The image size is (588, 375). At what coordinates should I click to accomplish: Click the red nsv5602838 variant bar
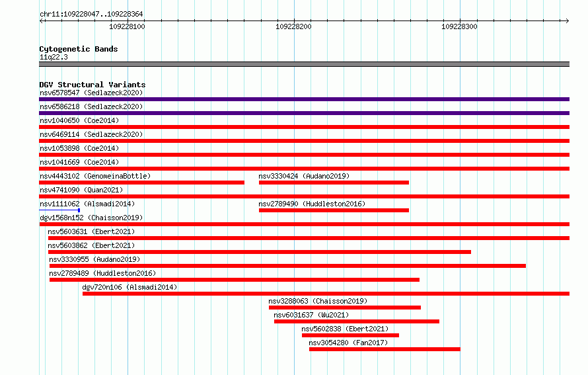coord(350,335)
